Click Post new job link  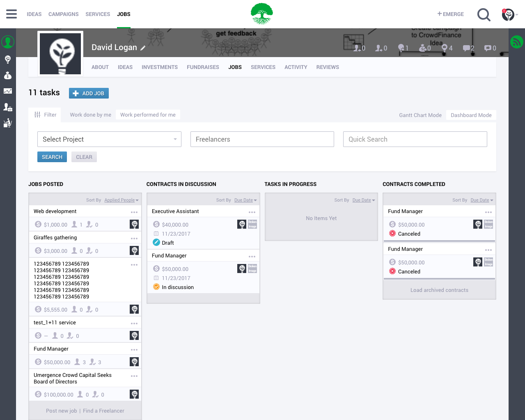tap(62, 411)
